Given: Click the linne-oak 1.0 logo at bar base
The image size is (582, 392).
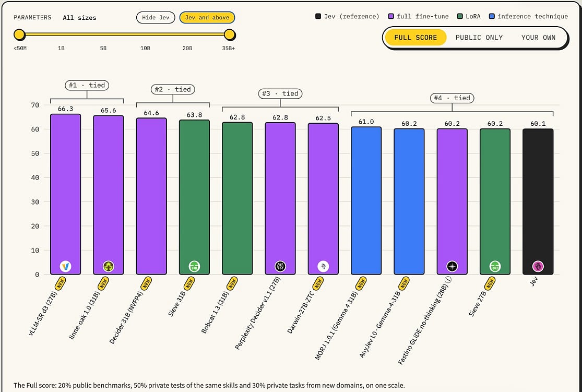Looking at the screenshot, I should [109, 266].
